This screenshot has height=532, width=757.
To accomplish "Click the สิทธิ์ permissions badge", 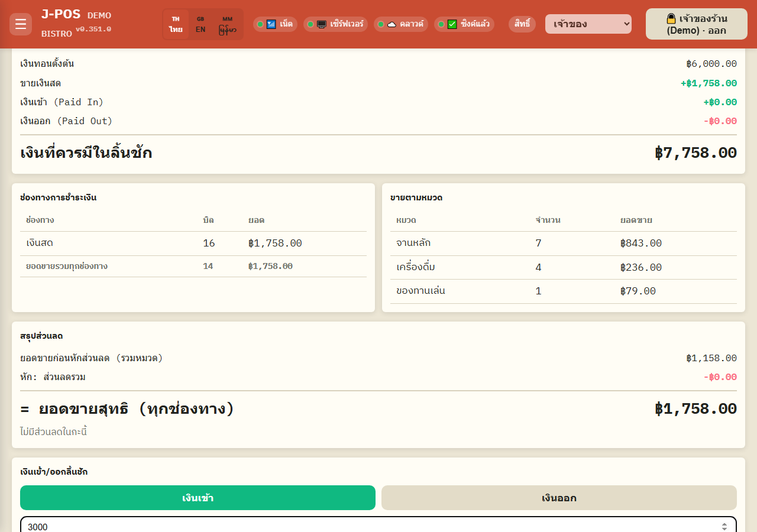I will pyautogui.click(x=522, y=24).
